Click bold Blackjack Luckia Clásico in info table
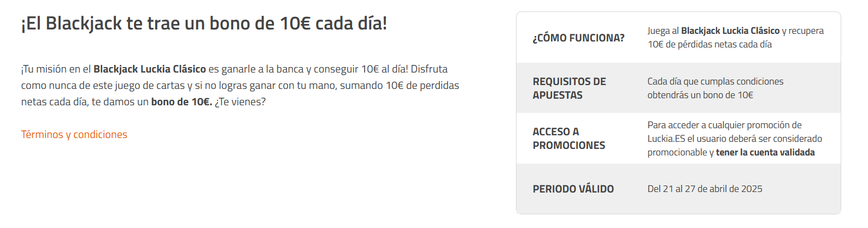The height and width of the screenshot is (228, 868). coord(730,31)
